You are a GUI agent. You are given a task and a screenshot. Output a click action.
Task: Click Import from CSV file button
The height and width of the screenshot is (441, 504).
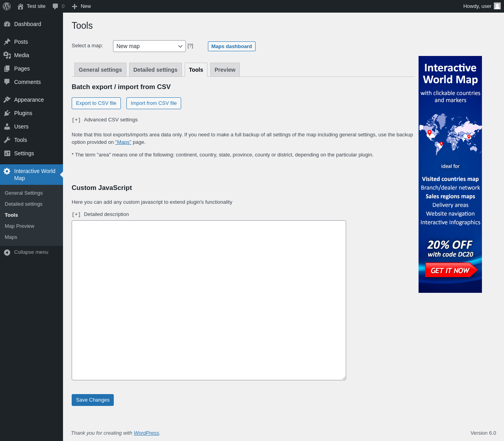coord(154,103)
